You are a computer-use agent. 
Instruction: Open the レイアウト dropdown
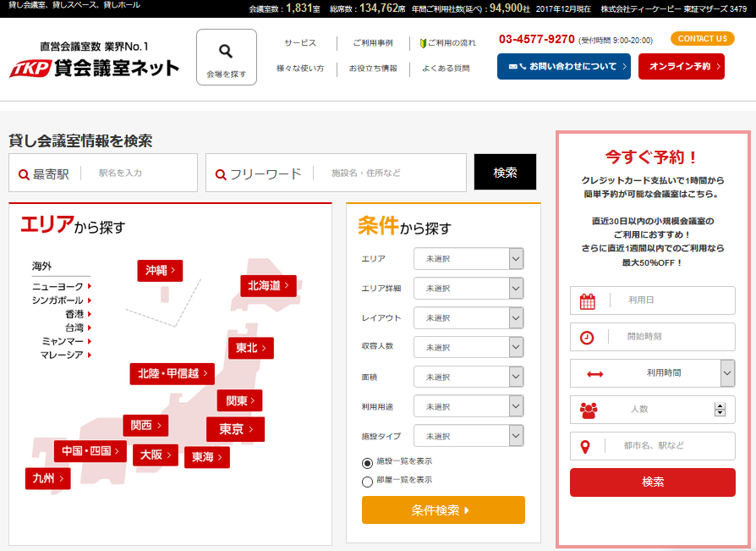(468, 318)
